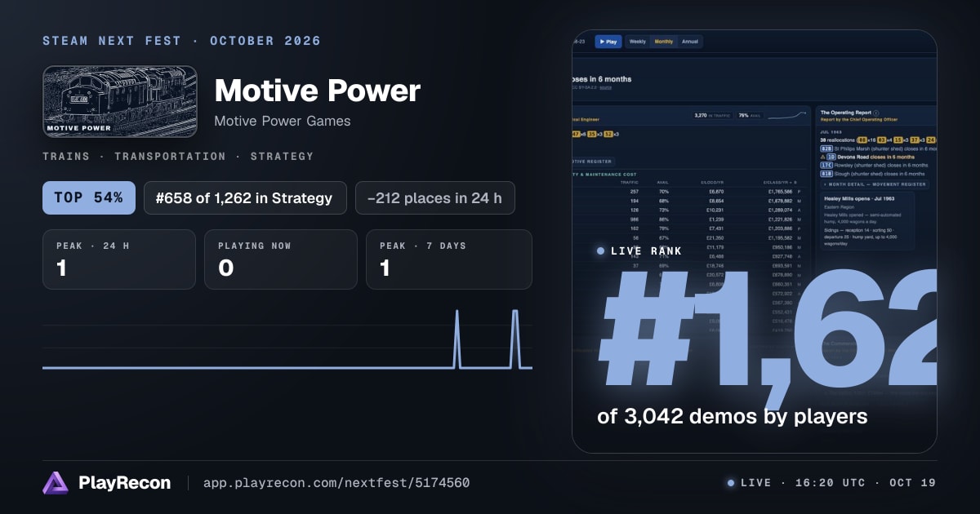
Task: Click the OCT 19 date
Action: (911, 483)
